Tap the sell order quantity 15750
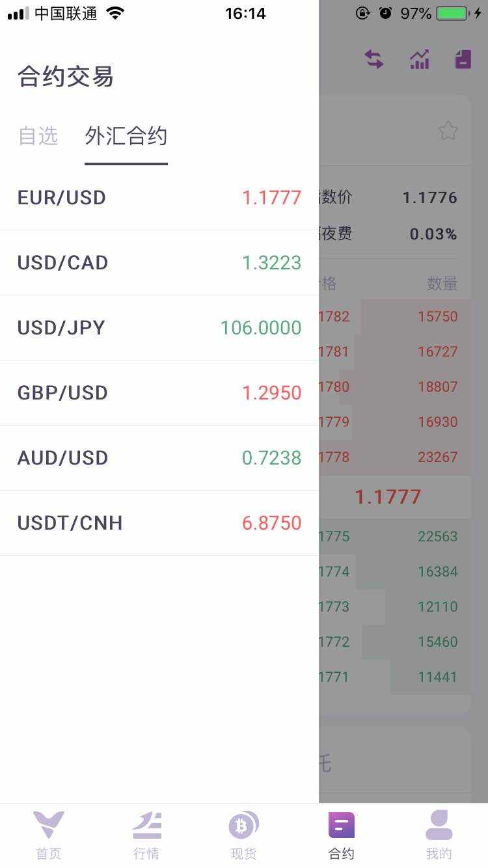This screenshot has height=868, width=488. (437, 317)
